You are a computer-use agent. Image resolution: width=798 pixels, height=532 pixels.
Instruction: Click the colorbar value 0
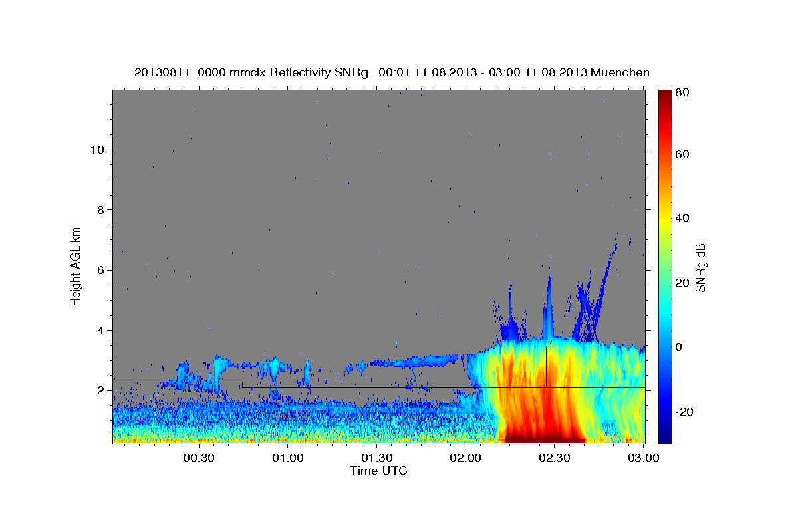pos(678,347)
